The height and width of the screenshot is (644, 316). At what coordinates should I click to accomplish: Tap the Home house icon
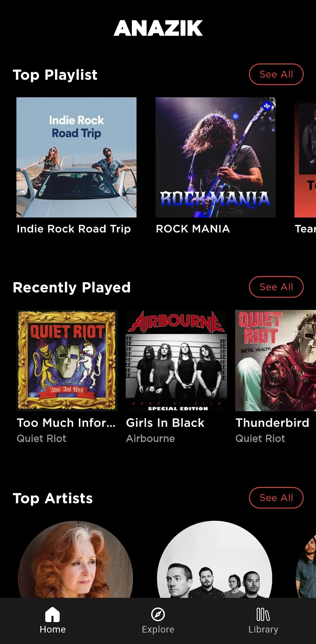pos(53,614)
